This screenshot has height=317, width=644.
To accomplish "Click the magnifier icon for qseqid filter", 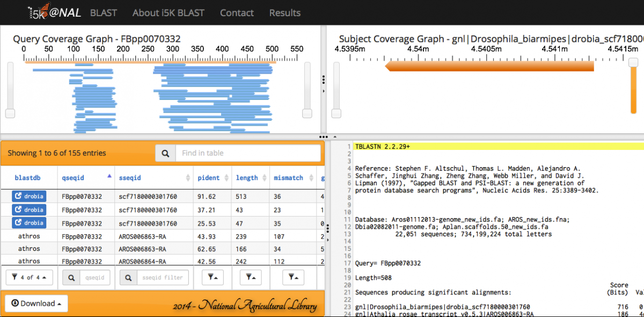I will 71,277.
